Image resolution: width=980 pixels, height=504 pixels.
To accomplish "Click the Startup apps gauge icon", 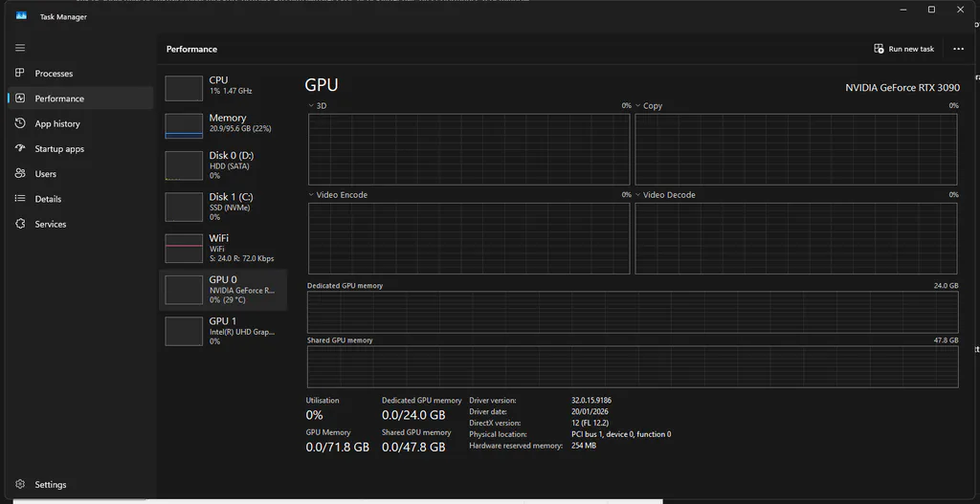I will coord(20,148).
